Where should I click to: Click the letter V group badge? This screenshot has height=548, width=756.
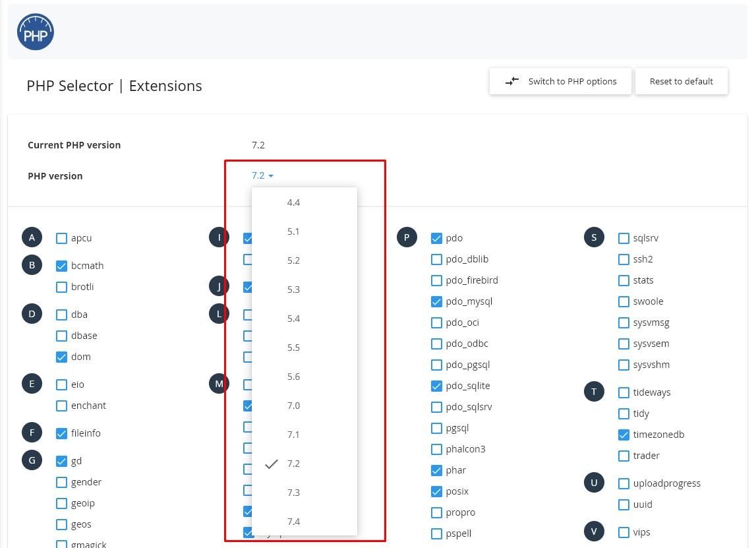pyautogui.click(x=594, y=532)
